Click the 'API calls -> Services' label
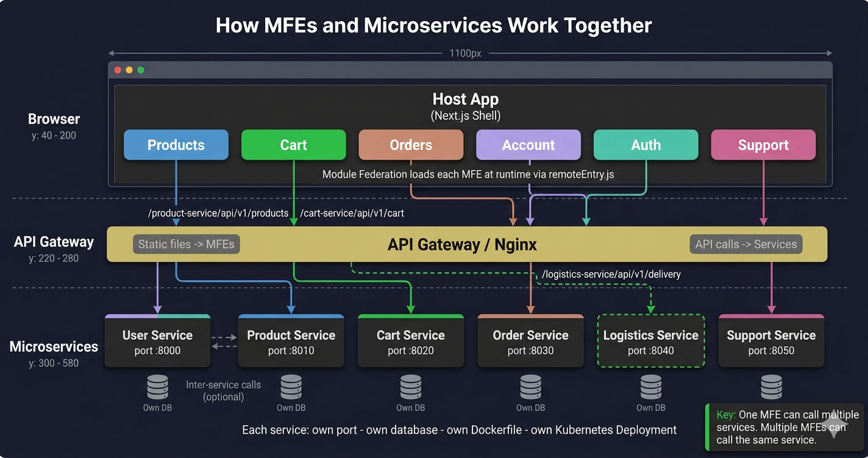This screenshot has height=458, width=868. point(746,244)
